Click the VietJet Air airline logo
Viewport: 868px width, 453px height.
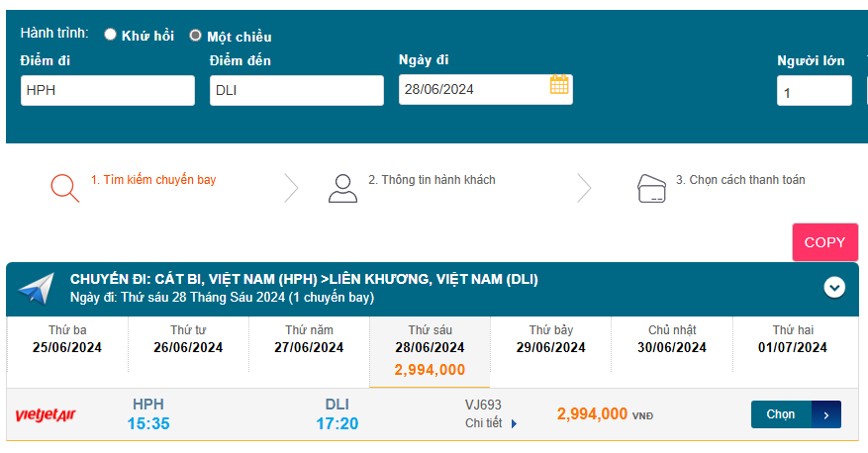pyautogui.click(x=46, y=415)
